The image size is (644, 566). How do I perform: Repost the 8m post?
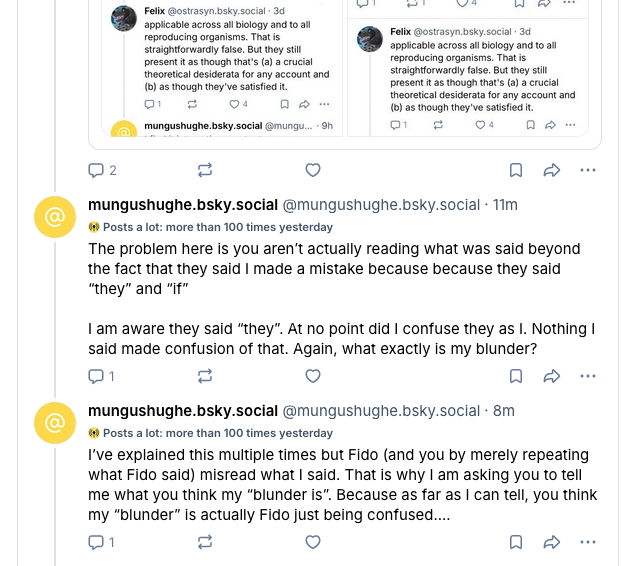205,542
